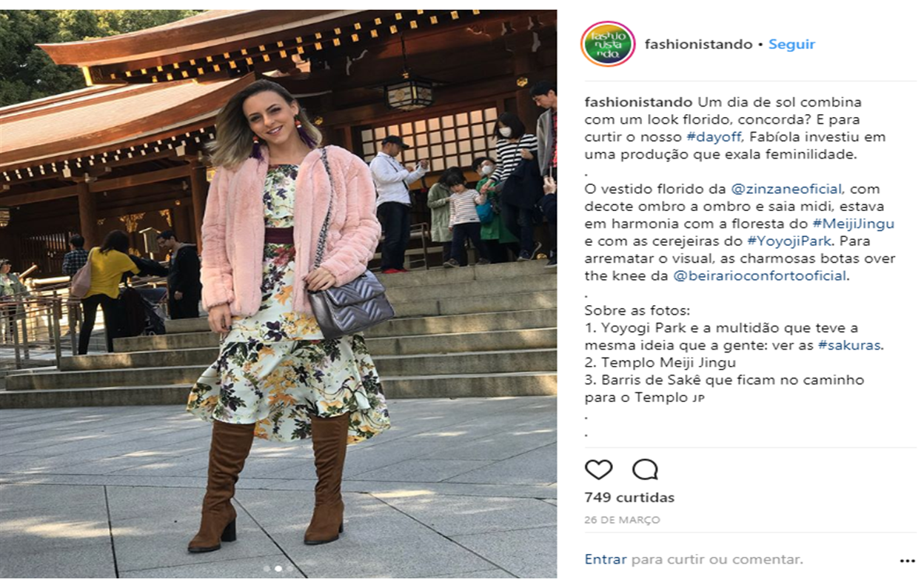This screenshot has height=588, width=924.
Task: Click Entrar to log in
Action: (605, 560)
